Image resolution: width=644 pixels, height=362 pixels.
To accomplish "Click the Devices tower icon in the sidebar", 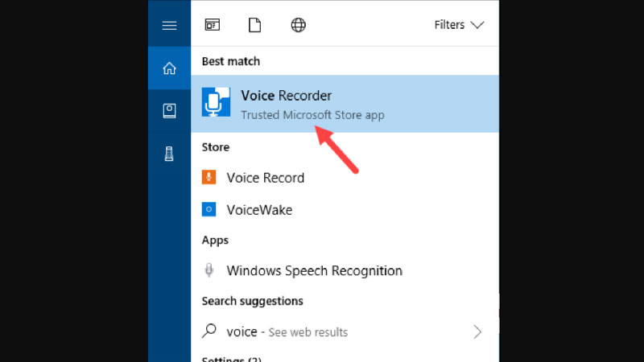I will [x=169, y=154].
